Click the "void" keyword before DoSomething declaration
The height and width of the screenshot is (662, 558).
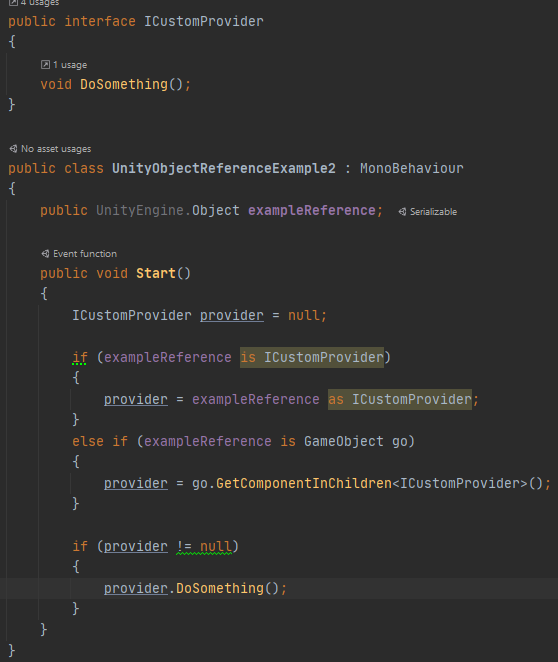point(56,84)
